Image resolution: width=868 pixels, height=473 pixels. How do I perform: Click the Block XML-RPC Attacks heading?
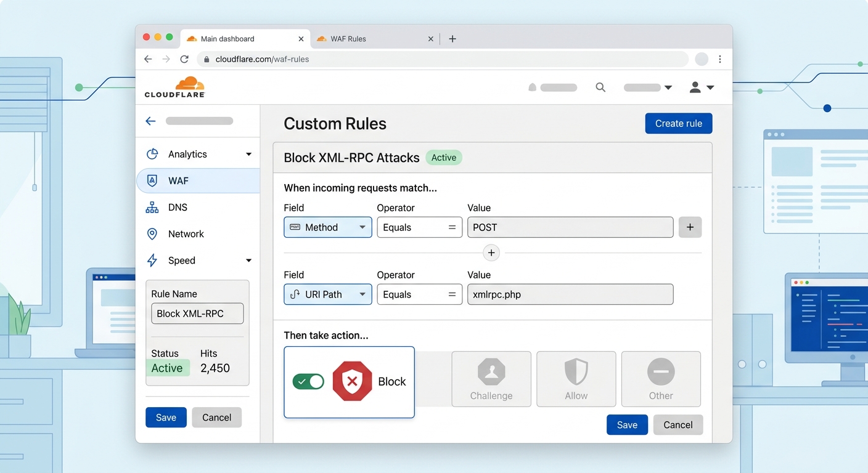(351, 158)
